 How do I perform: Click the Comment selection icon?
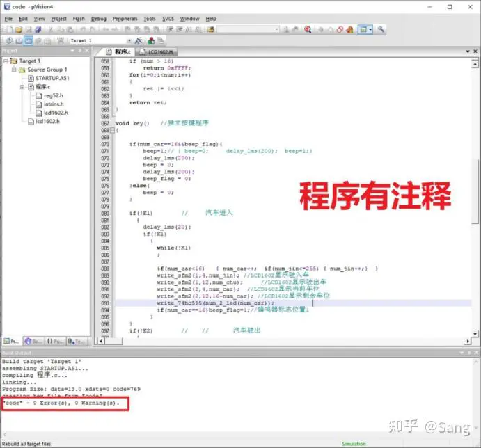[189, 29]
